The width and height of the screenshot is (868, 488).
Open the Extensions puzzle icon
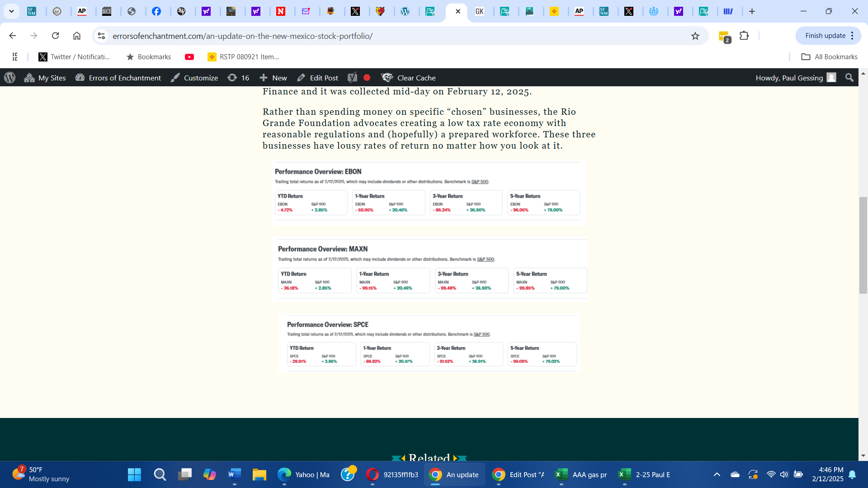point(744,36)
